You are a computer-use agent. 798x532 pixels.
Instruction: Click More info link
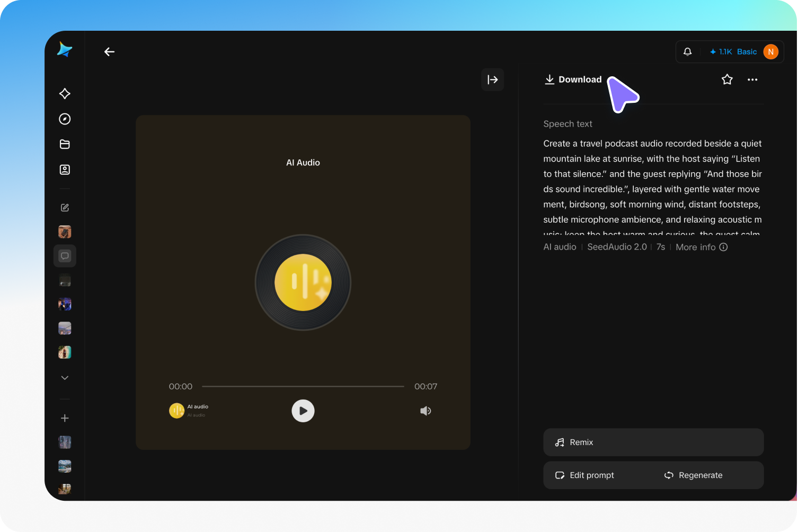coord(702,247)
